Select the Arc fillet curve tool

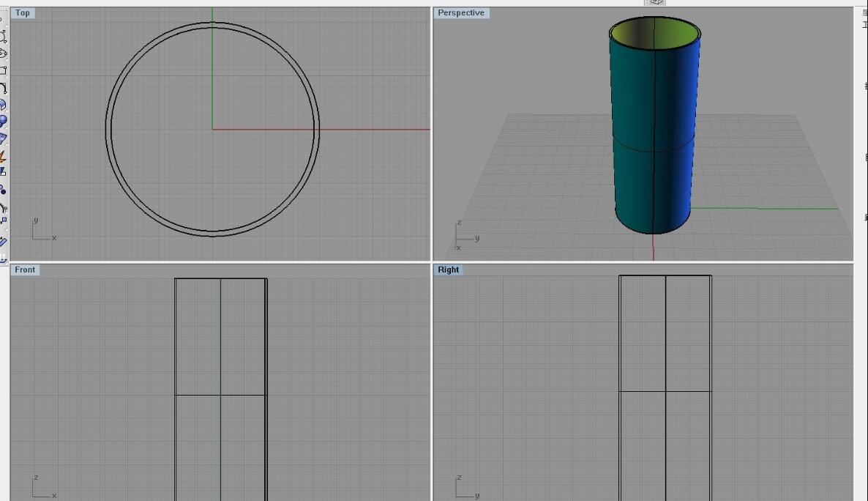click(3, 88)
